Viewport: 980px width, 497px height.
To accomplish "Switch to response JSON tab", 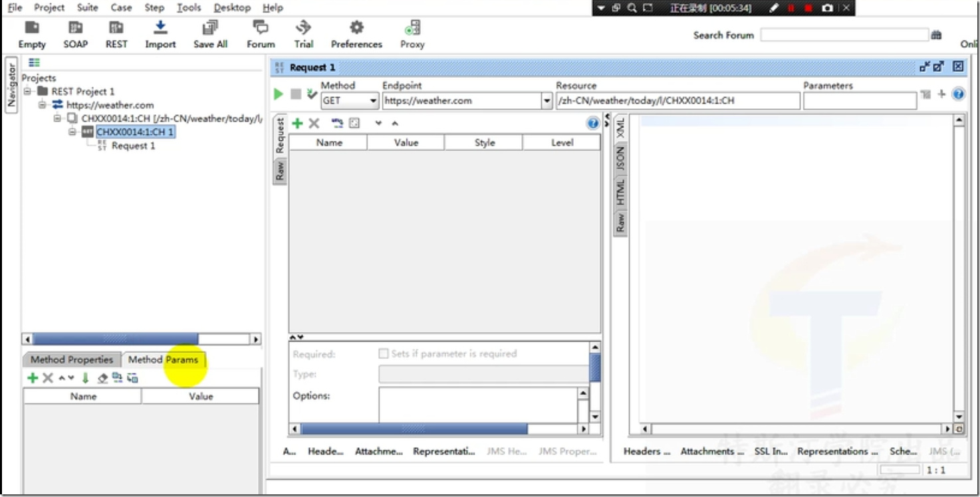I will tap(620, 158).
